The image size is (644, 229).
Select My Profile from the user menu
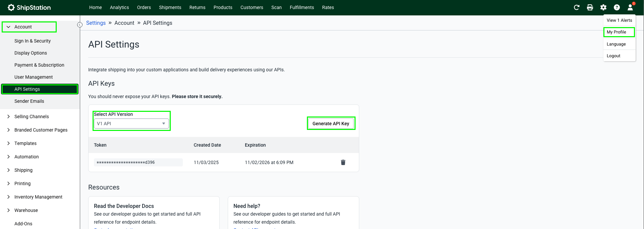(619, 32)
